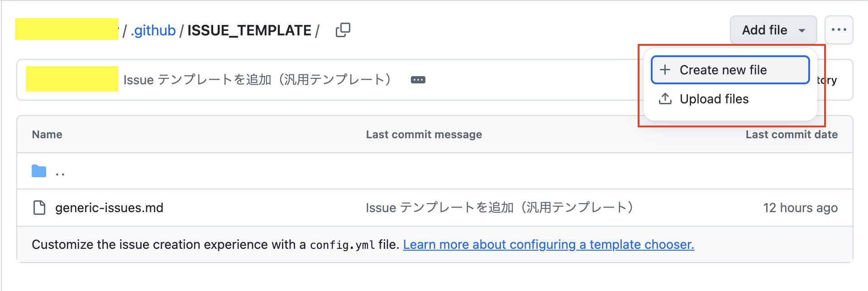Click the Name column header

47,134
